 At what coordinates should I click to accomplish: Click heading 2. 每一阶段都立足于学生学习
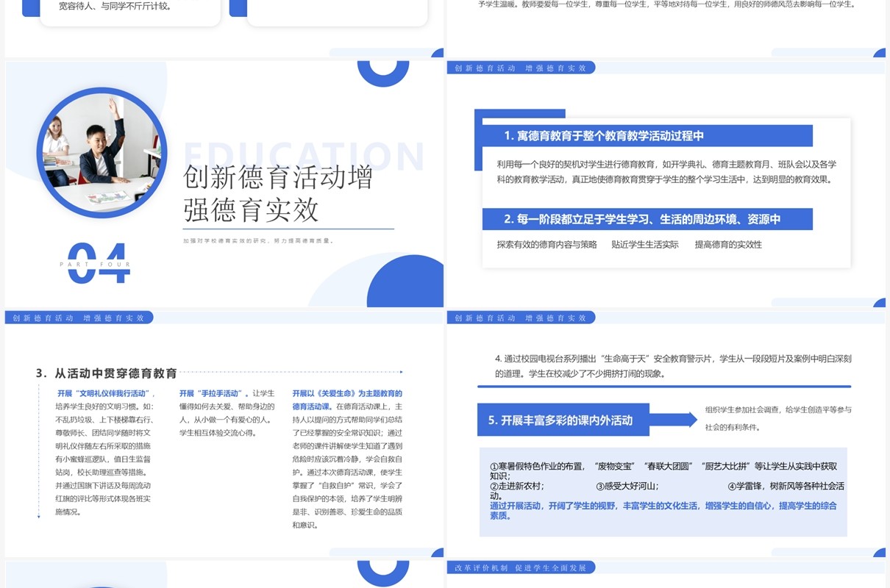pyautogui.click(x=642, y=219)
